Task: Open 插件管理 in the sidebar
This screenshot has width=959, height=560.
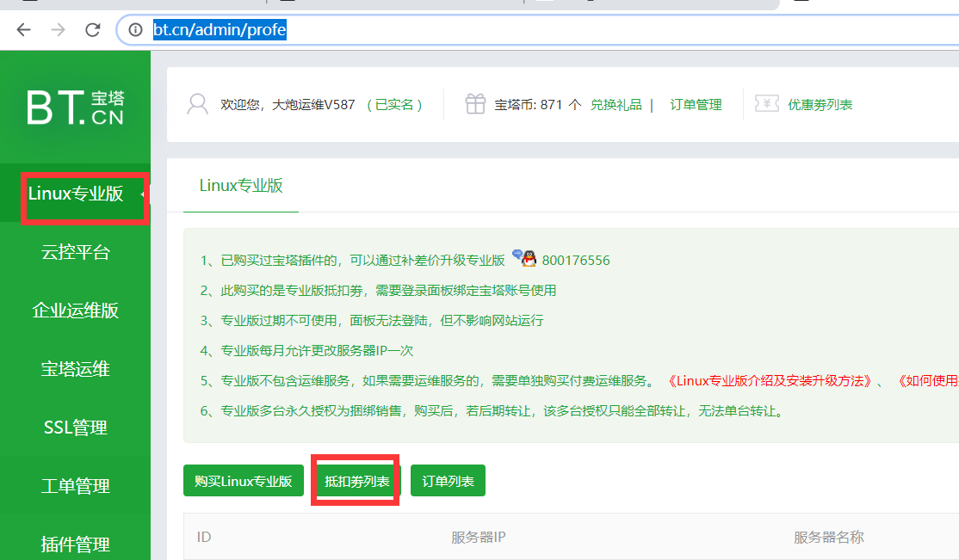Action: click(75, 544)
